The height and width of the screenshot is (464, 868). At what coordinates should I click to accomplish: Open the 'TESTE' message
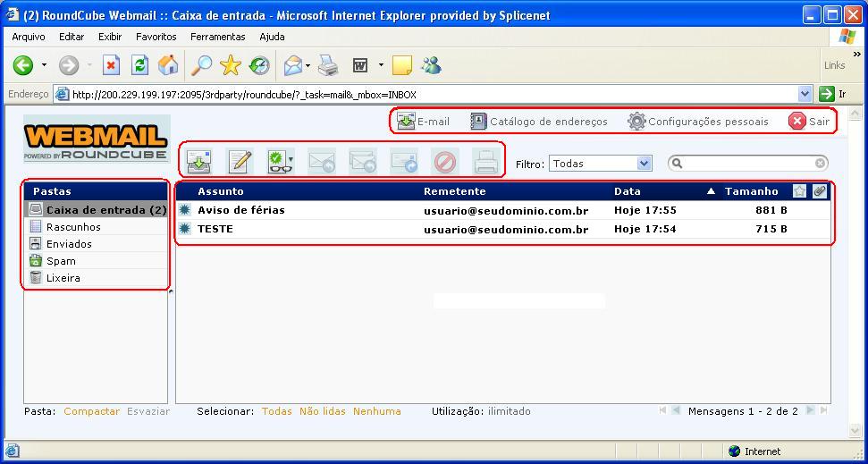[215, 229]
